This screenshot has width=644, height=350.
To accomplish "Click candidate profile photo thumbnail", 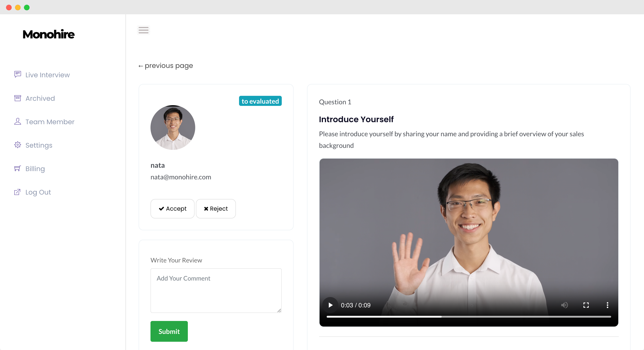I will tap(173, 128).
